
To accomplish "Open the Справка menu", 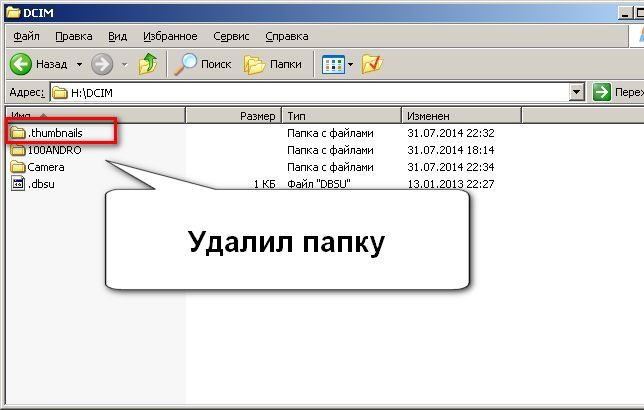I will coord(287,36).
